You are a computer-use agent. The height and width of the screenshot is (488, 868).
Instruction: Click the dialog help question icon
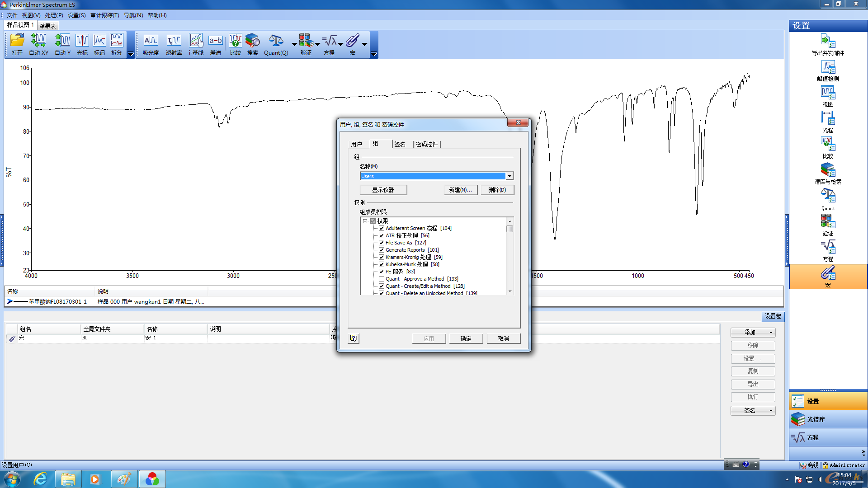coord(354,338)
